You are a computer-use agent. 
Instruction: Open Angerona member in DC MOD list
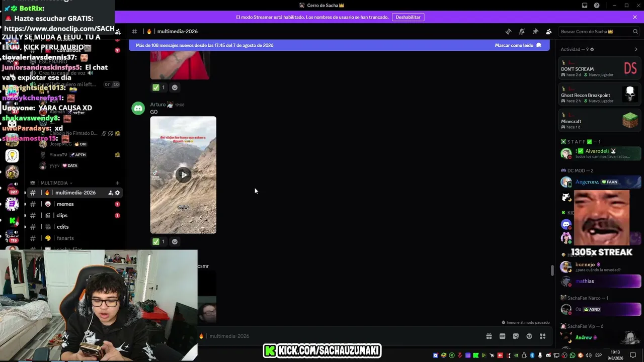coord(600,182)
